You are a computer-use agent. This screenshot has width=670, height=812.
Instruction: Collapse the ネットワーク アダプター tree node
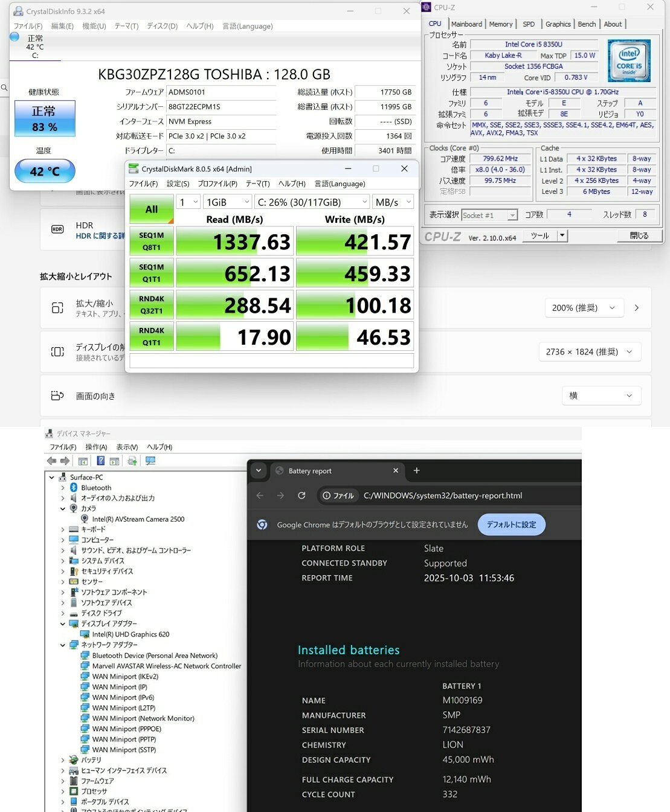click(x=63, y=645)
